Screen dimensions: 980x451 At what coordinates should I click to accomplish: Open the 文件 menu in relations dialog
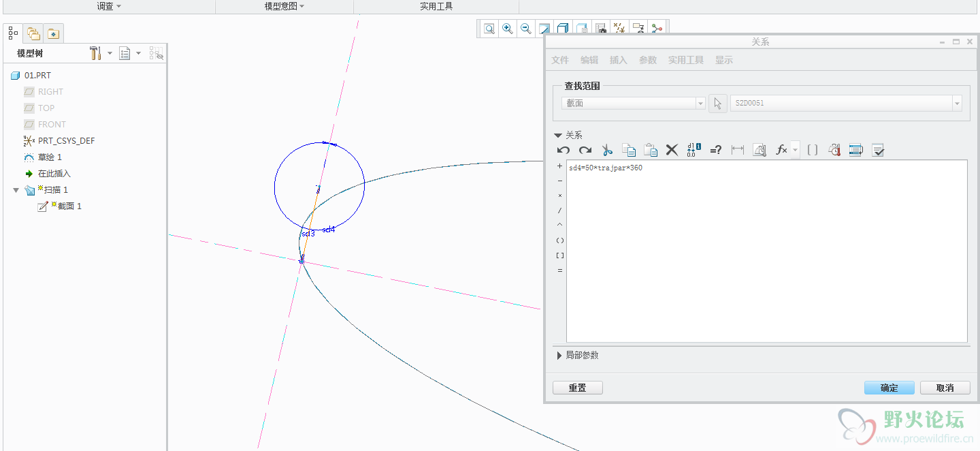click(560, 60)
